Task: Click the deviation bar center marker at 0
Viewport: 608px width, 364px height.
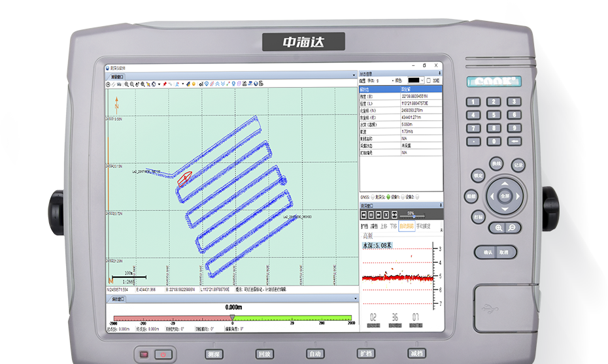Action: [x=232, y=318]
